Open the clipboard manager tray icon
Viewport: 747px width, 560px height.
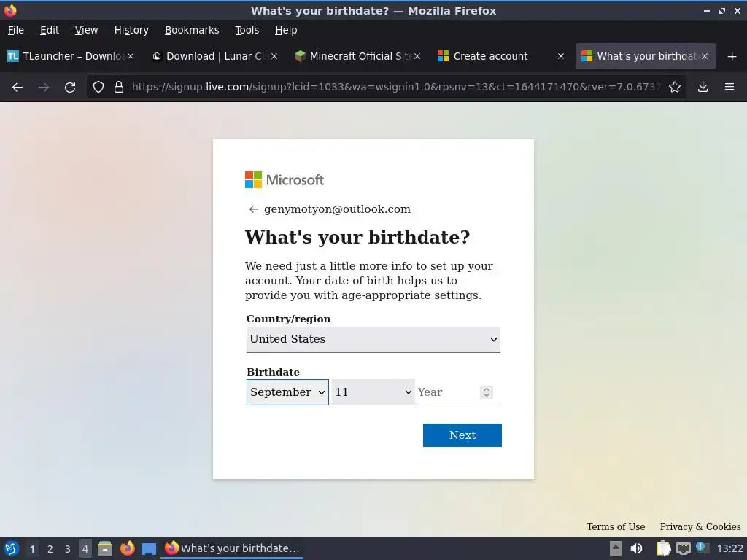[x=663, y=548]
